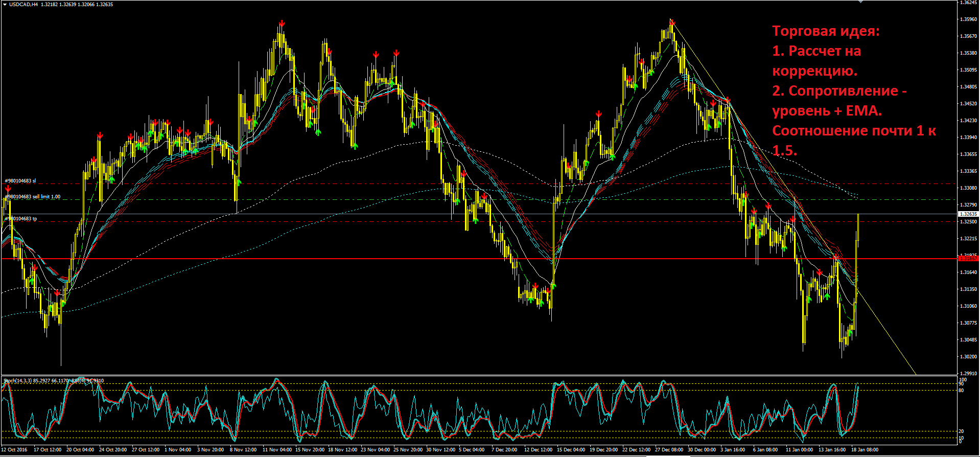Click the 7 Dec 20:00 time label
The image size is (980, 457).
pos(505,450)
